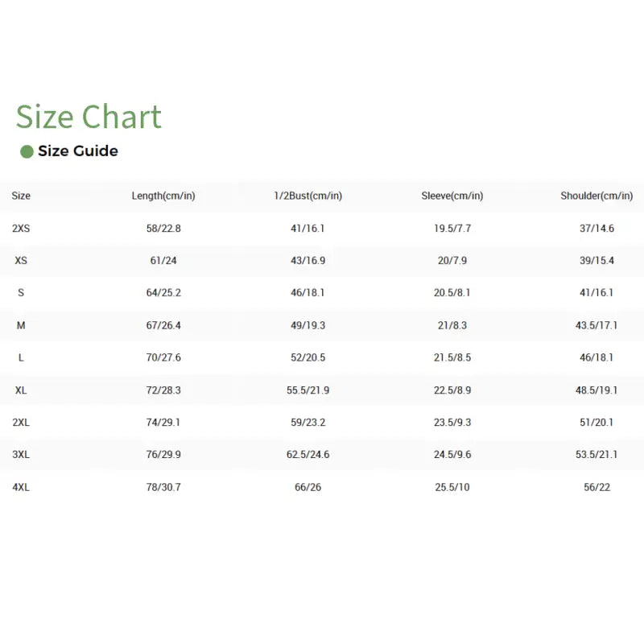Click the 58/22.8 length value
This screenshot has width=644, height=644.
point(163,229)
